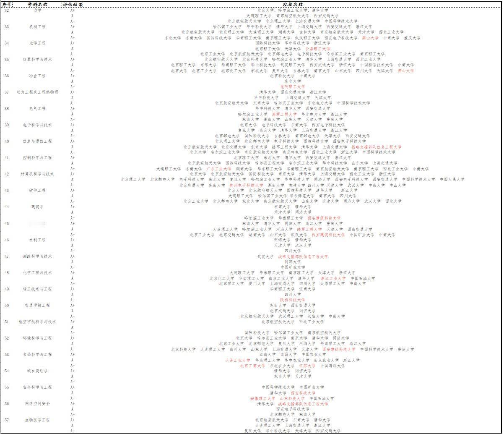The height and width of the screenshot is (434, 504).
Task: Click the subject cell '化学工程与技术'
Action: coord(37,272)
